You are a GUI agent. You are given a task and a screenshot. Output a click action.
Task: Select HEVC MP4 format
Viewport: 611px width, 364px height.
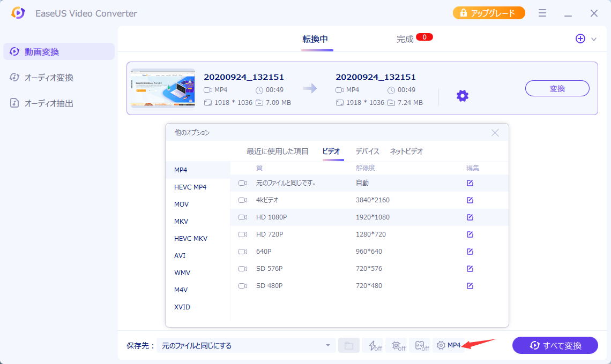198,187
